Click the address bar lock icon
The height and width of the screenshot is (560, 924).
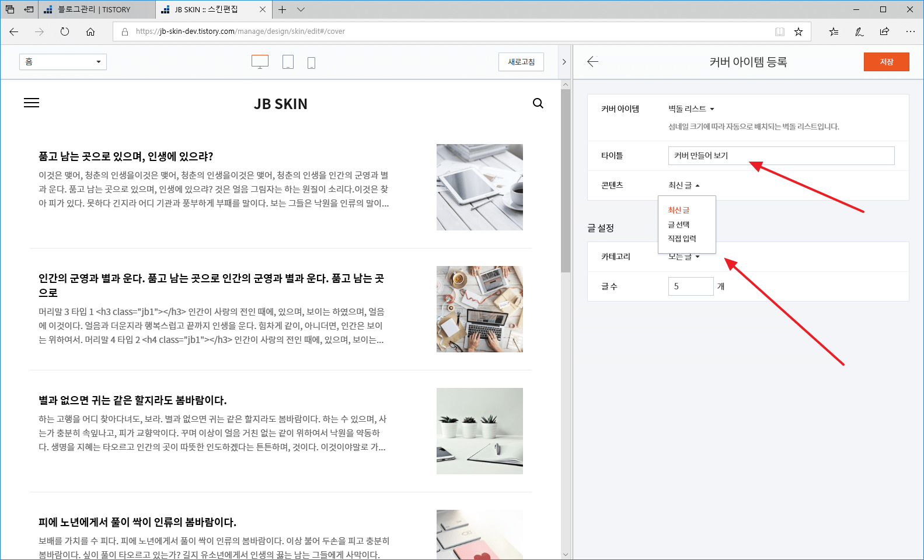coord(125,32)
